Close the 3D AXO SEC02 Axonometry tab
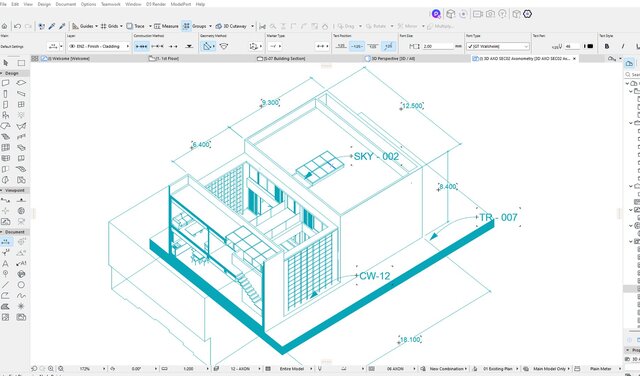 [574, 59]
